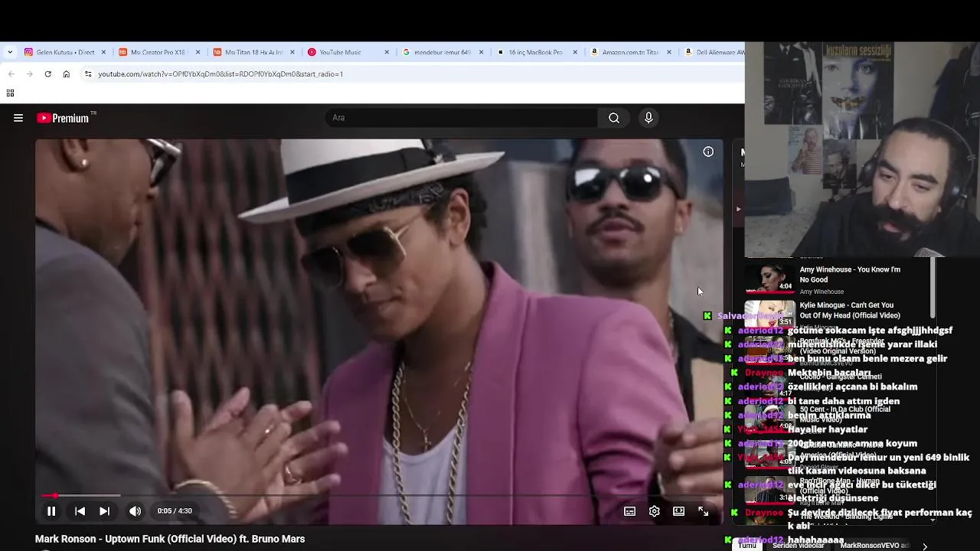This screenshot has width=980, height=551.
Task: Click the search magnifier button
Action: 614,118
